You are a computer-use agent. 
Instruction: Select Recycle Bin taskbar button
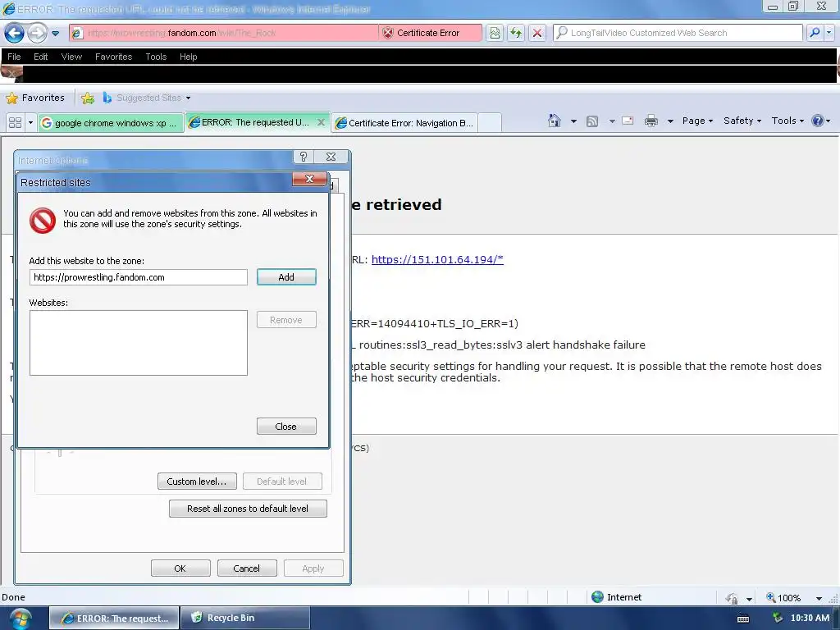point(245,618)
